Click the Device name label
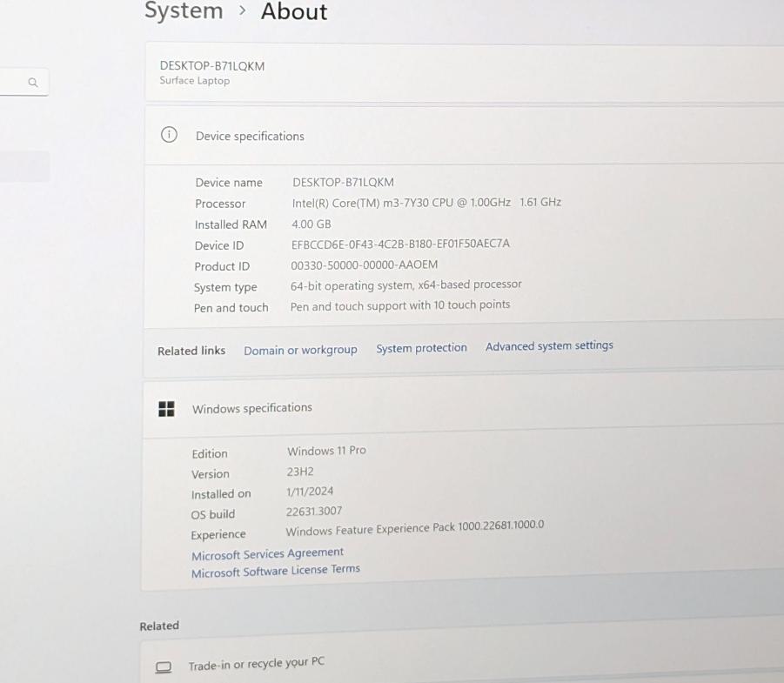 pos(229,183)
